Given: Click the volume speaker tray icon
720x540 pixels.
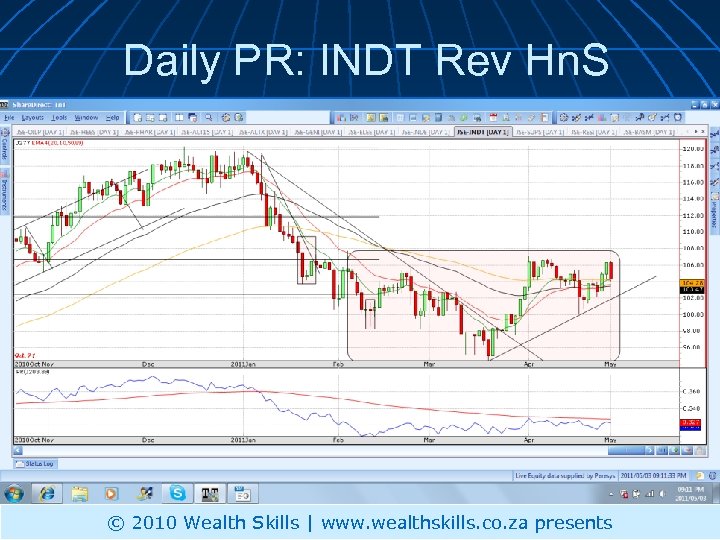Looking at the screenshot, I should coord(662,494).
